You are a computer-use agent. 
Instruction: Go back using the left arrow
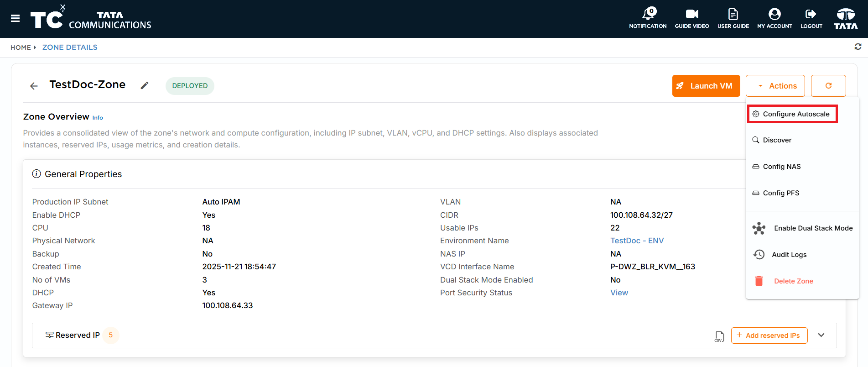34,86
